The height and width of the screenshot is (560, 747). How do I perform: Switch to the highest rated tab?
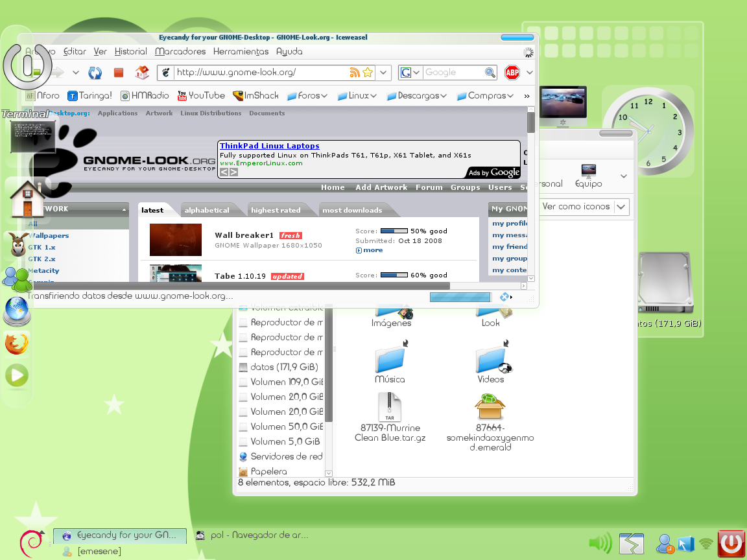(x=276, y=210)
